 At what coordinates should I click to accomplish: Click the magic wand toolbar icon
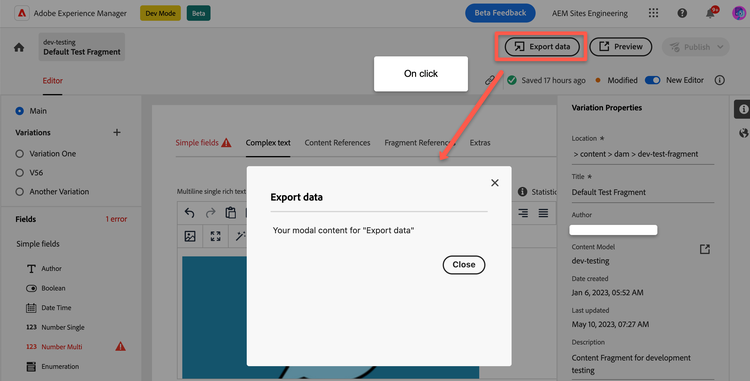(x=241, y=236)
